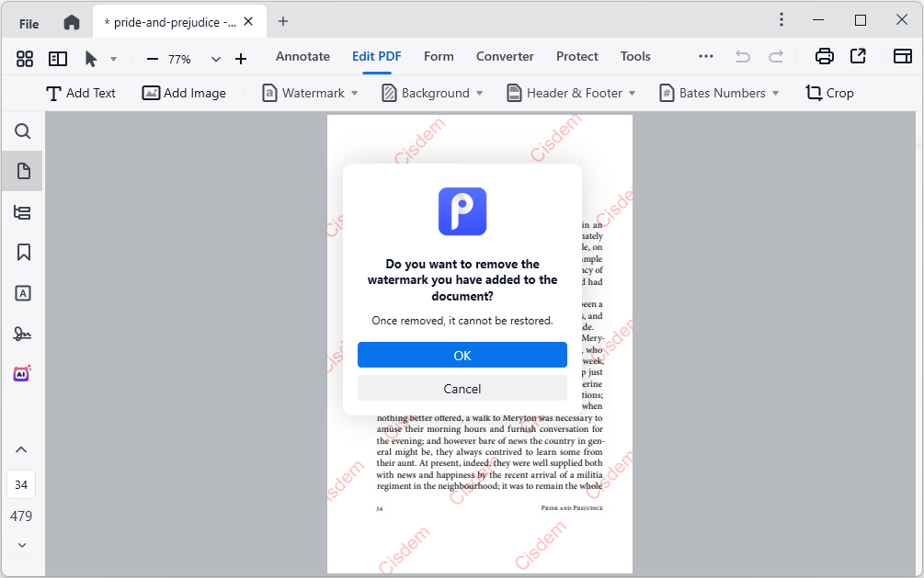The image size is (924, 578).
Task: Switch to the Annotate tab
Action: (302, 56)
